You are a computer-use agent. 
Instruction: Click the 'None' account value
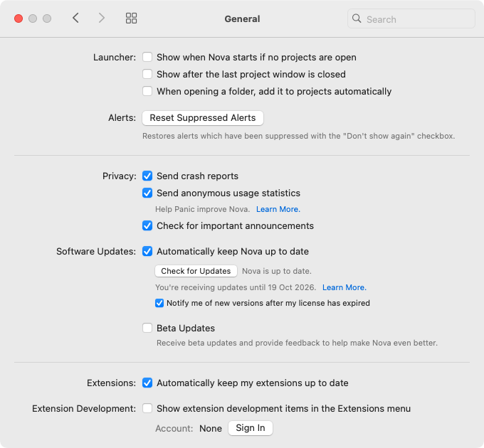[x=211, y=428]
